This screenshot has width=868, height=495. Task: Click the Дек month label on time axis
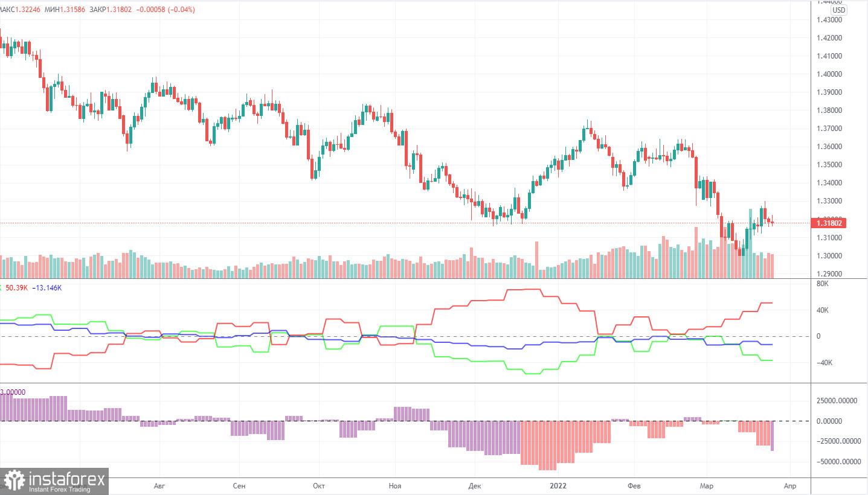475,485
